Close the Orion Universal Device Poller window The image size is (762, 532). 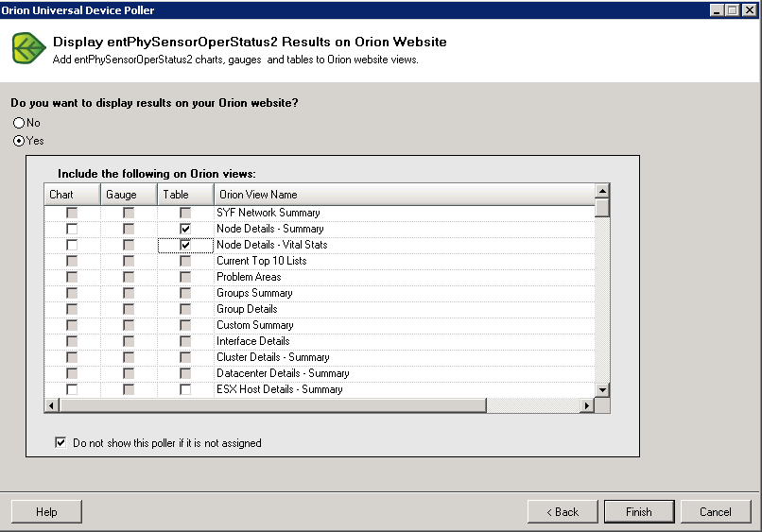click(749, 10)
